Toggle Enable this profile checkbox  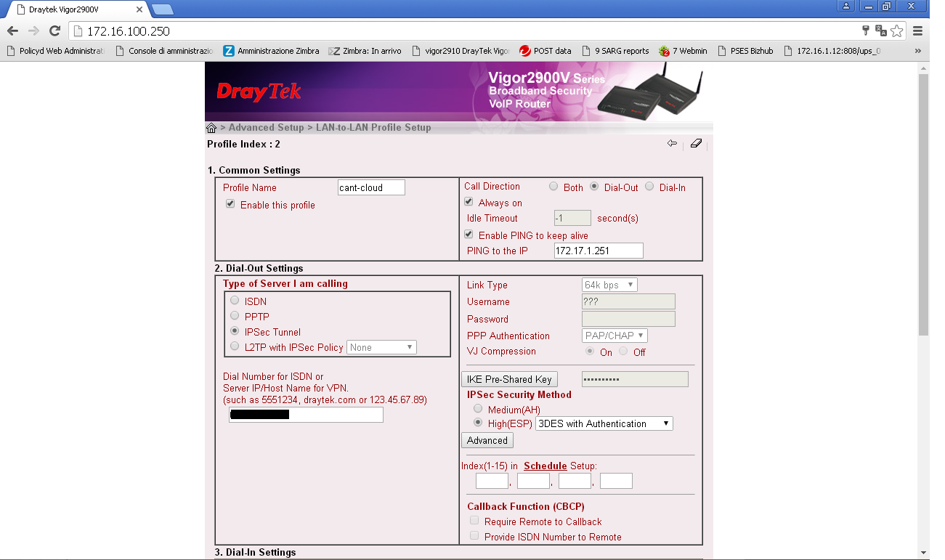click(x=230, y=204)
